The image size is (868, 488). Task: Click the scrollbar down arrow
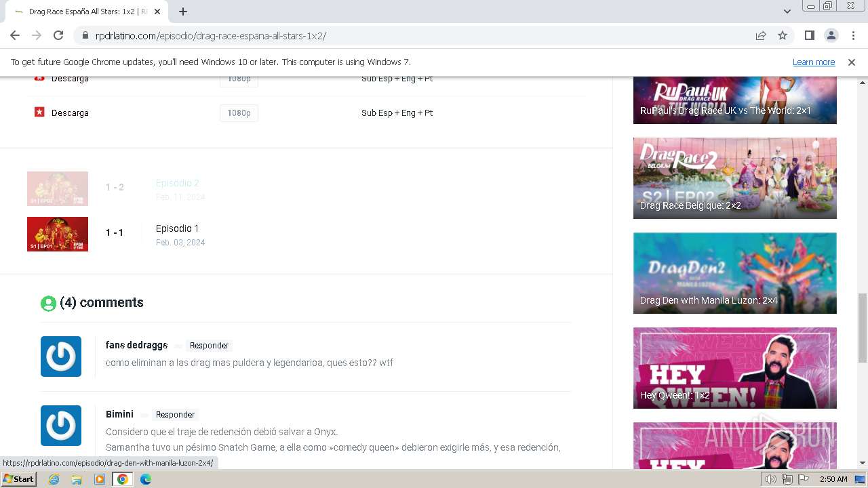862,463
